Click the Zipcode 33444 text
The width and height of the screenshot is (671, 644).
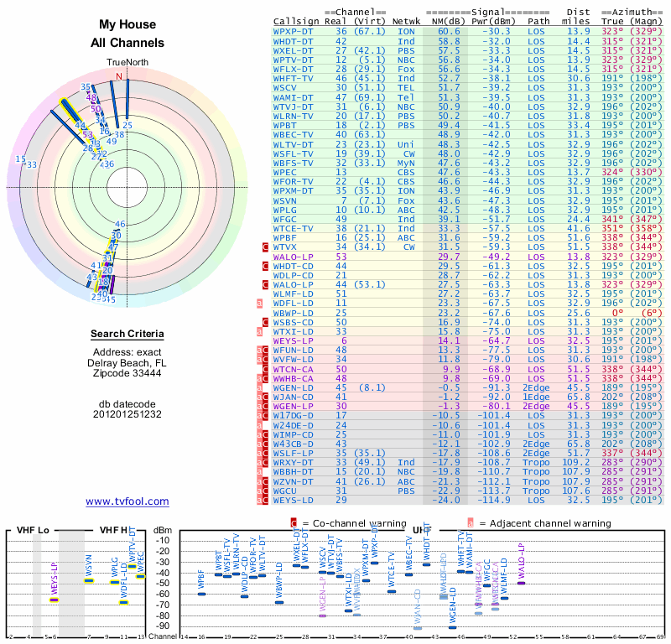coord(127,373)
